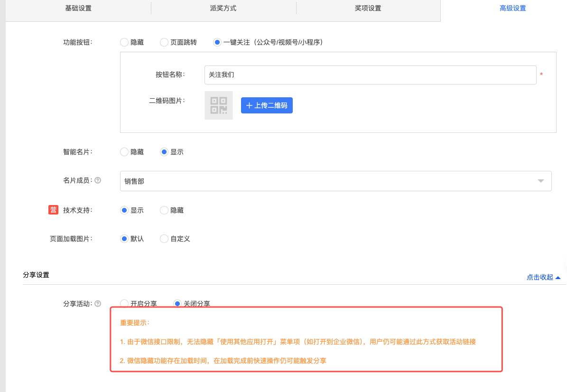567x392 pixels.
Task: Switch to the 基础设置 tab
Action: (78, 8)
